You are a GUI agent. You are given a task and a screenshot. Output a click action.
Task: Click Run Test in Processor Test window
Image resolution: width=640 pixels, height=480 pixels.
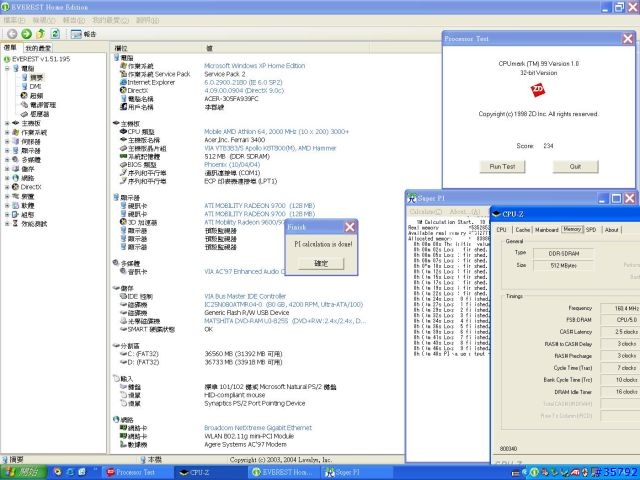(x=502, y=167)
